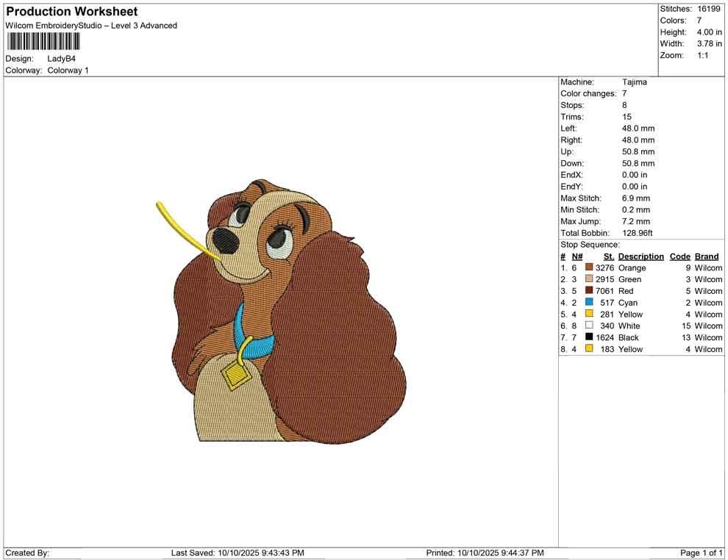Click the 'St.' column header
The image size is (728, 560).
coord(609,256)
